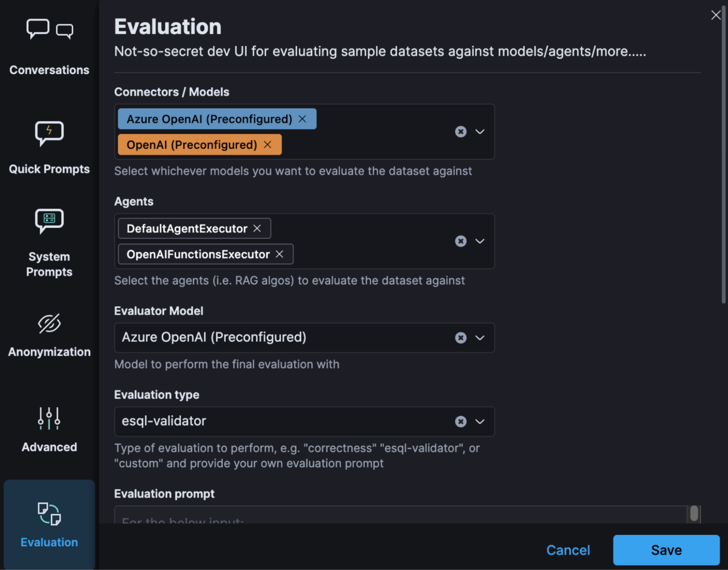This screenshot has width=728, height=570.
Task: Switch to the Conversations tab label
Action: pos(49,70)
